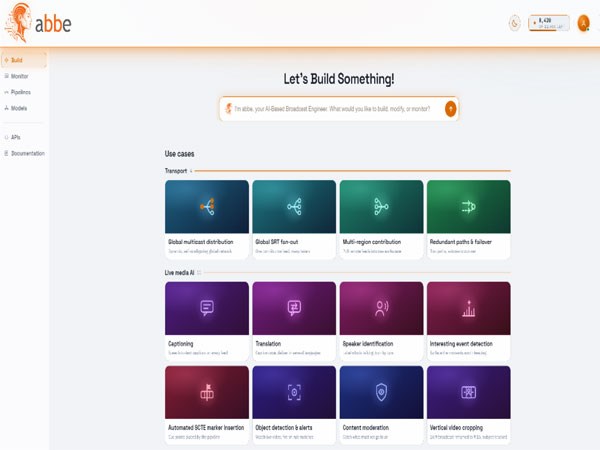This screenshot has height=450, width=600.
Task: Click the abbe logo in the header
Action: 38,23
